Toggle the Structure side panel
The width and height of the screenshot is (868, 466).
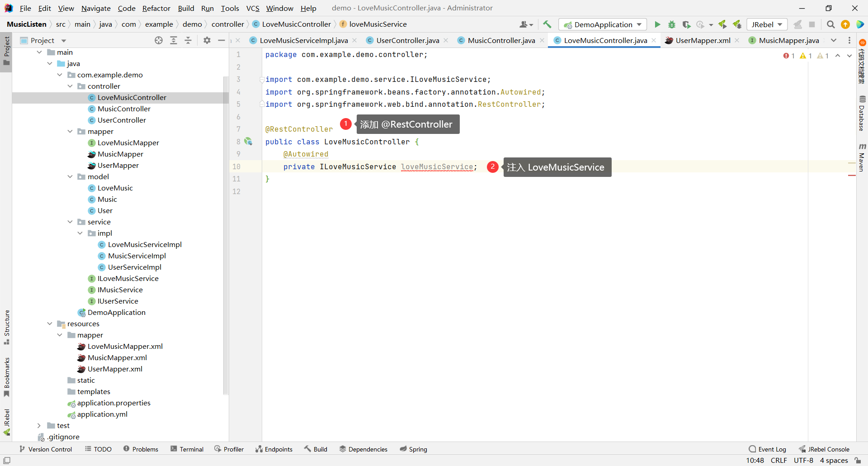[6, 327]
